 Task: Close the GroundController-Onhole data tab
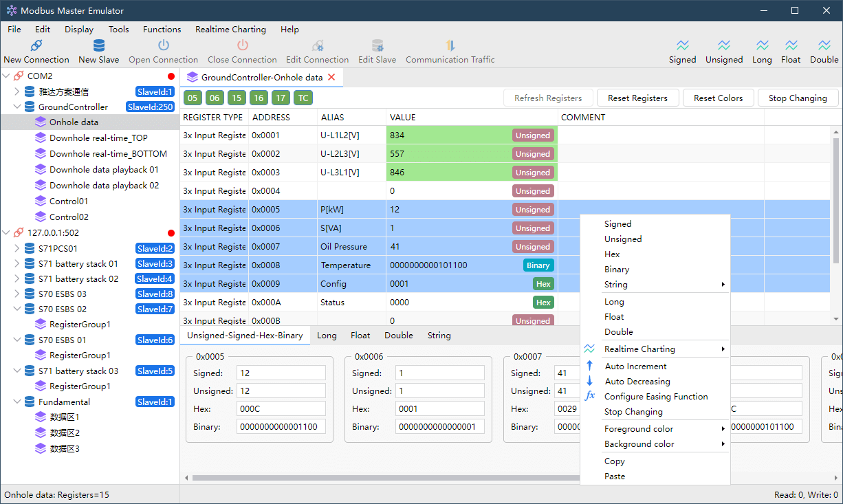[x=331, y=78]
